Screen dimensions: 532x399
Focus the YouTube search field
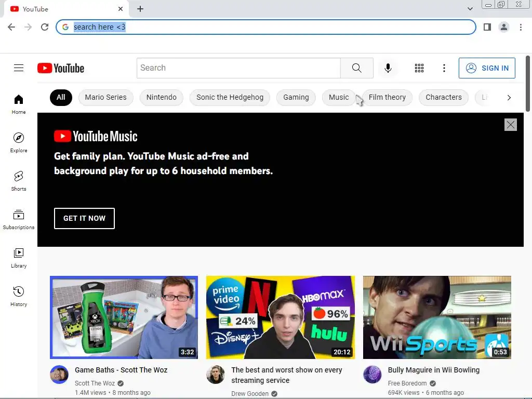click(x=238, y=68)
